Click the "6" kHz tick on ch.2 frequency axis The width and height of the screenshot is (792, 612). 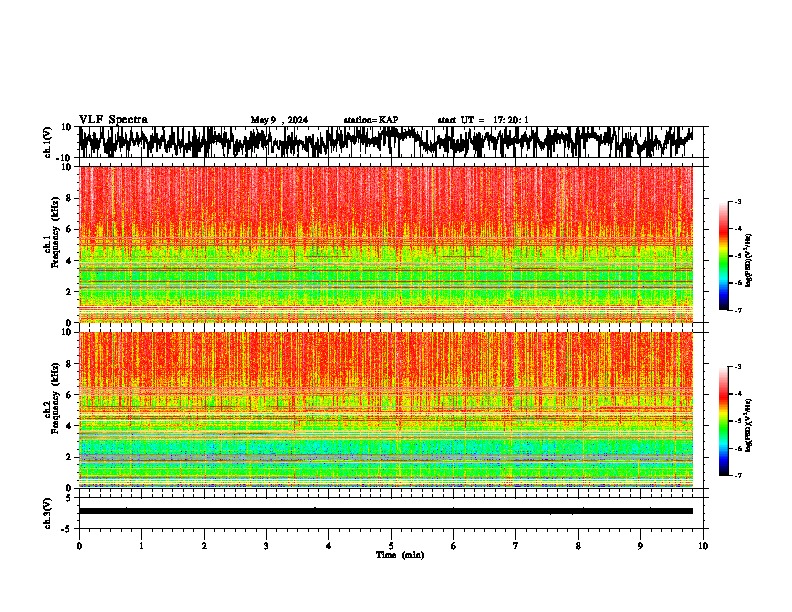click(x=69, y=395)
